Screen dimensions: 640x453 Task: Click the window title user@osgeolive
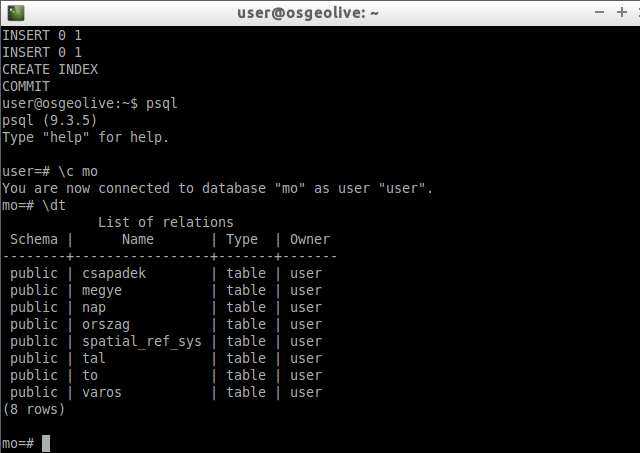click(308, 13)
